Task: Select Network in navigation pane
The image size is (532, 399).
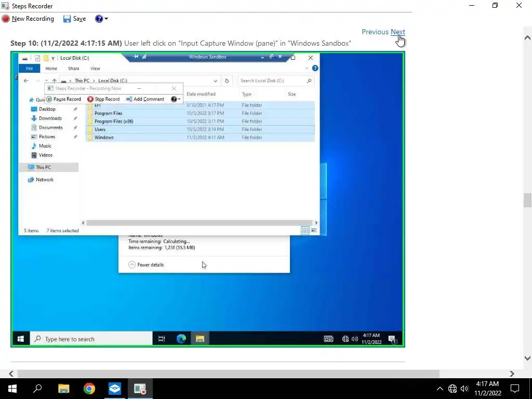Action: tap(45, 179)
